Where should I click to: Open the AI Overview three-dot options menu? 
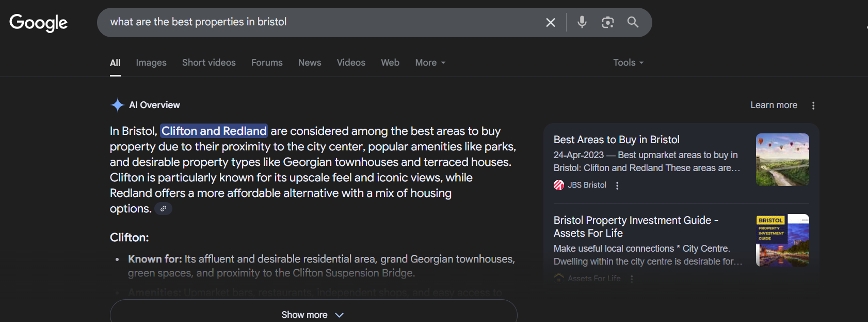813,105
